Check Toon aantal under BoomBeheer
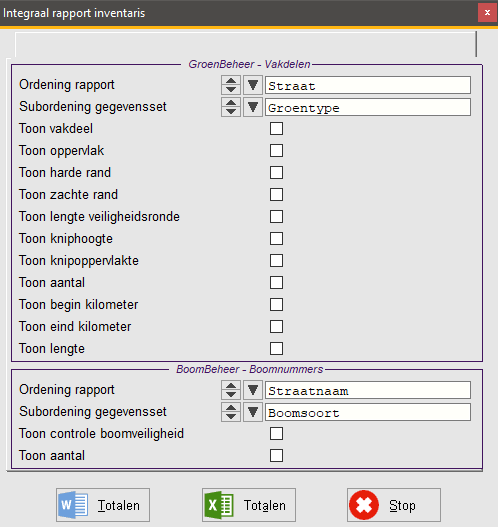This screenshot has height=527, width=498. point(276,456)
